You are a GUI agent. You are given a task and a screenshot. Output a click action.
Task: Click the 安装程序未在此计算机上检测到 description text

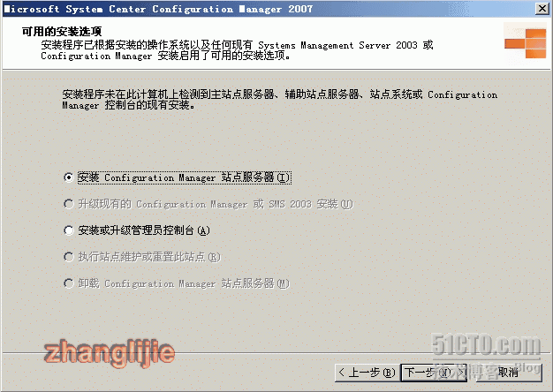click(280, 100)
